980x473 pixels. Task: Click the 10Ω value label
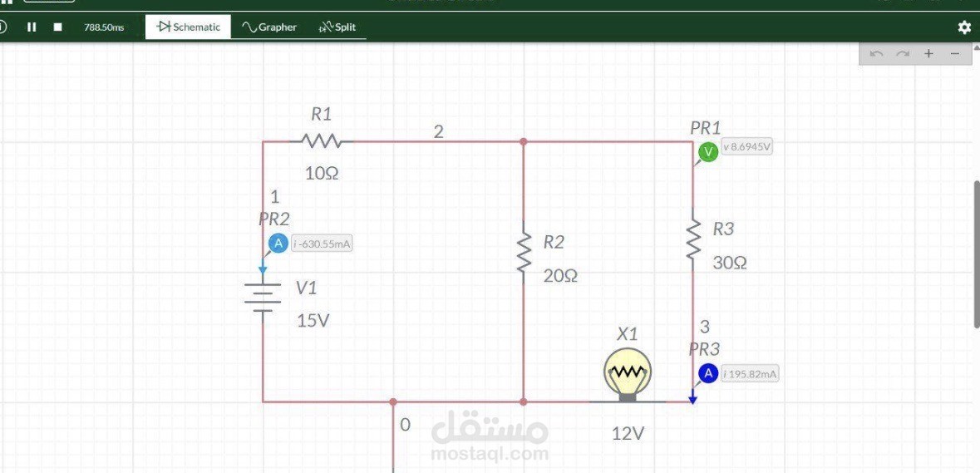click(322, 174)
